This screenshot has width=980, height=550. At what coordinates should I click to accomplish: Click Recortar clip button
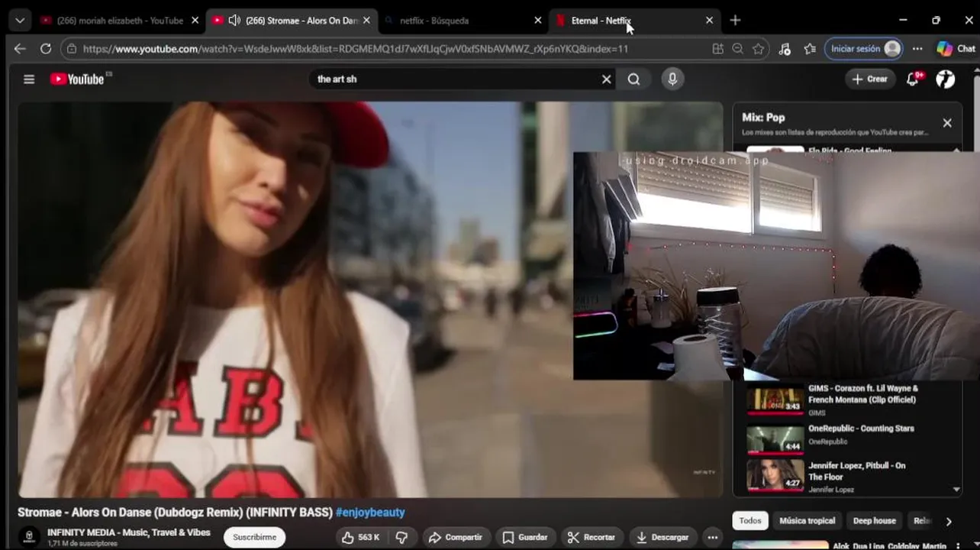[592, 537]
